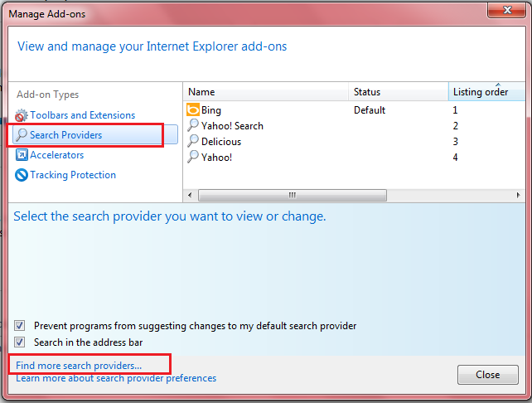Image resolution: width=532 pixels, height=403 pixels.
Task: Click the Default status of Bing
Action: point(370,110)
